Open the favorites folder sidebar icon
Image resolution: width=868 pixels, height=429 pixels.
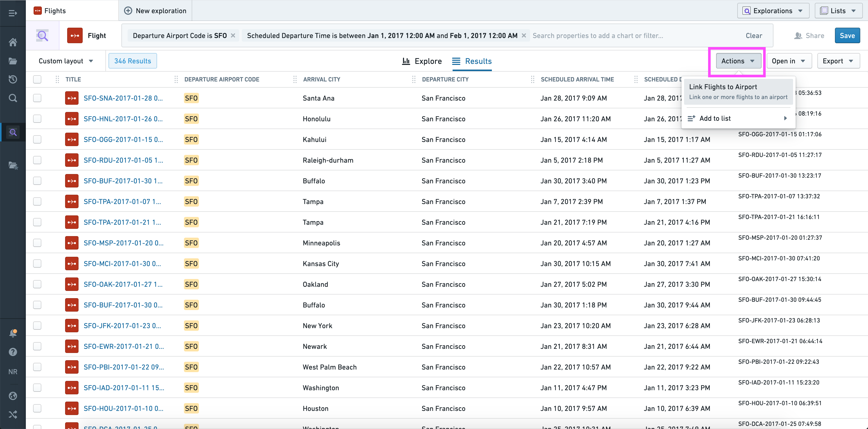pyautogui.click(x=13, y=165)
